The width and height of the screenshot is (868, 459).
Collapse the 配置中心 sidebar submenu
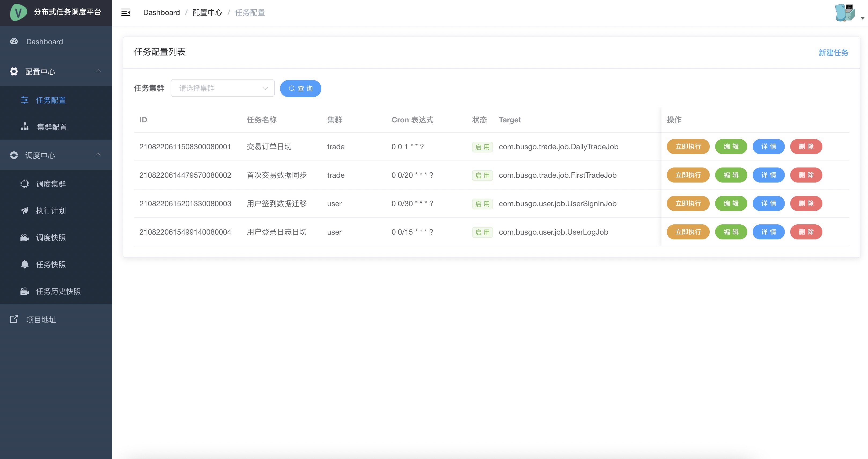point(98,71)
